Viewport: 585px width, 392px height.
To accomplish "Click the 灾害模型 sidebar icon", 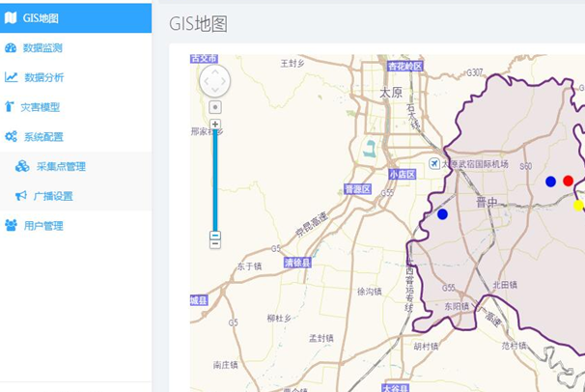I will (10, 107).
